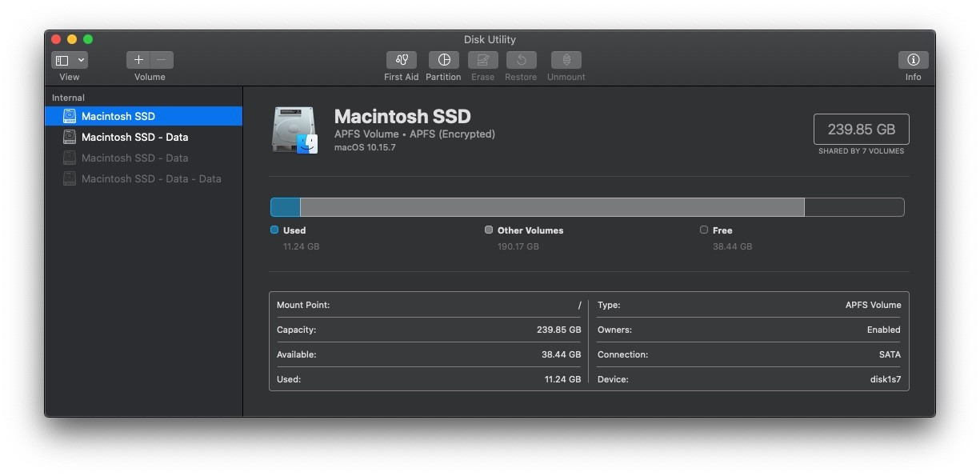Click the Unmount toolbar icon

(x=566, y=60)
